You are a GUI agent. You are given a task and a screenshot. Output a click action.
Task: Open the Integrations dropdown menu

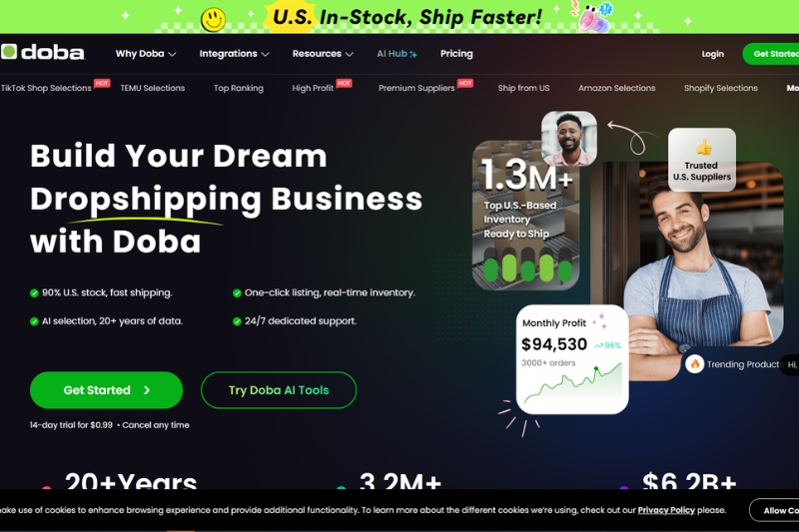click(x=234, y=54)
